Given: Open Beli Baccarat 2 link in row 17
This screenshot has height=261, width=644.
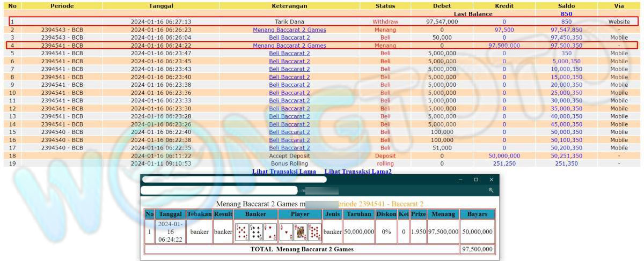Looking at the screenshot, I should point(289,148).
